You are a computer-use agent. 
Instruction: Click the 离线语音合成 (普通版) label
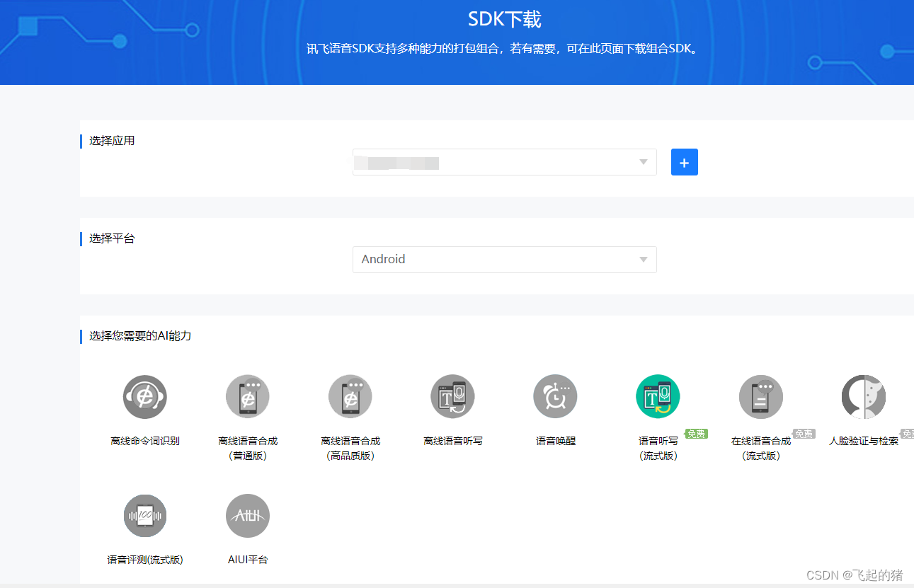[248, 449]
